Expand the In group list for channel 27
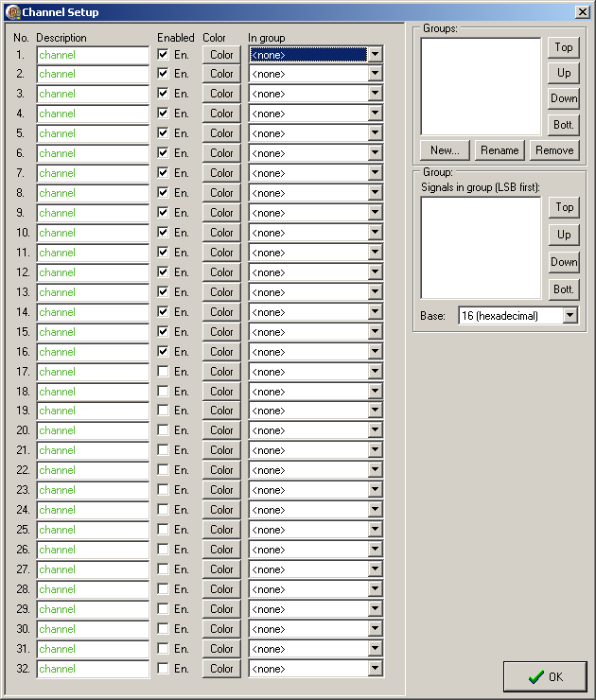The image size is (596, 700). click(375, 569)
